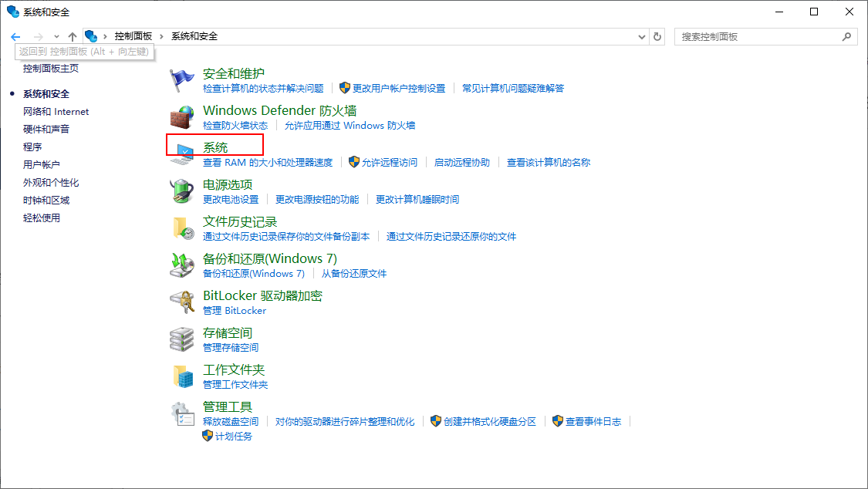This screenshot has width=868, height=489.
Task: Open 控制面板主页 in the sidebar
Action: point(51,68)
